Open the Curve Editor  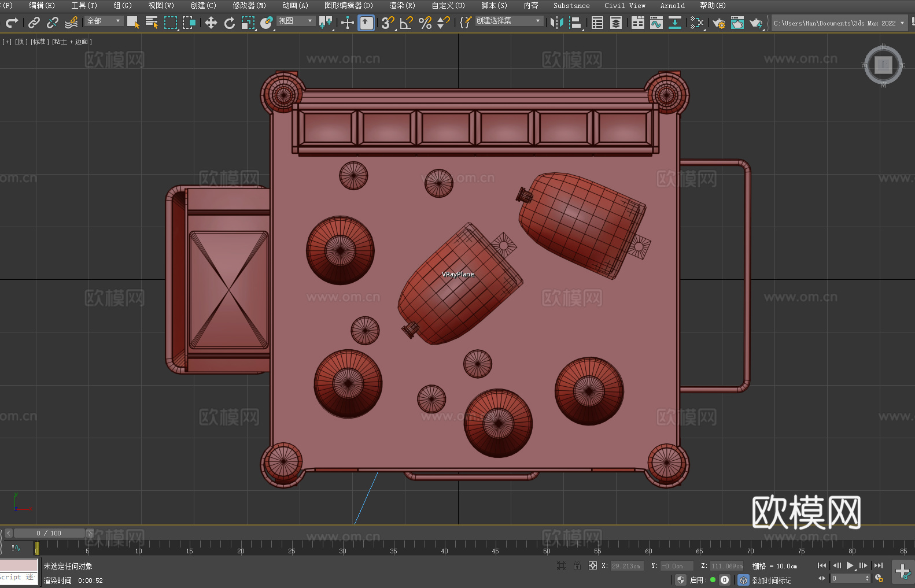tap(656, 23)
